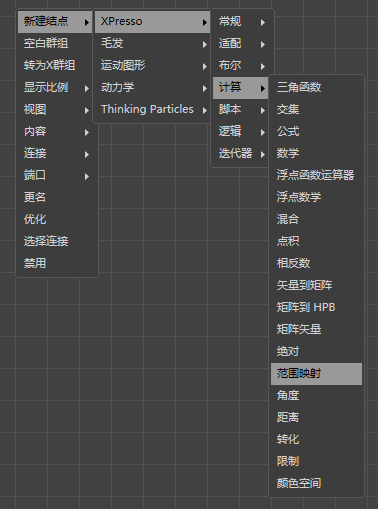Create a 混合 node
378x509 pixels.
[316, 219]
